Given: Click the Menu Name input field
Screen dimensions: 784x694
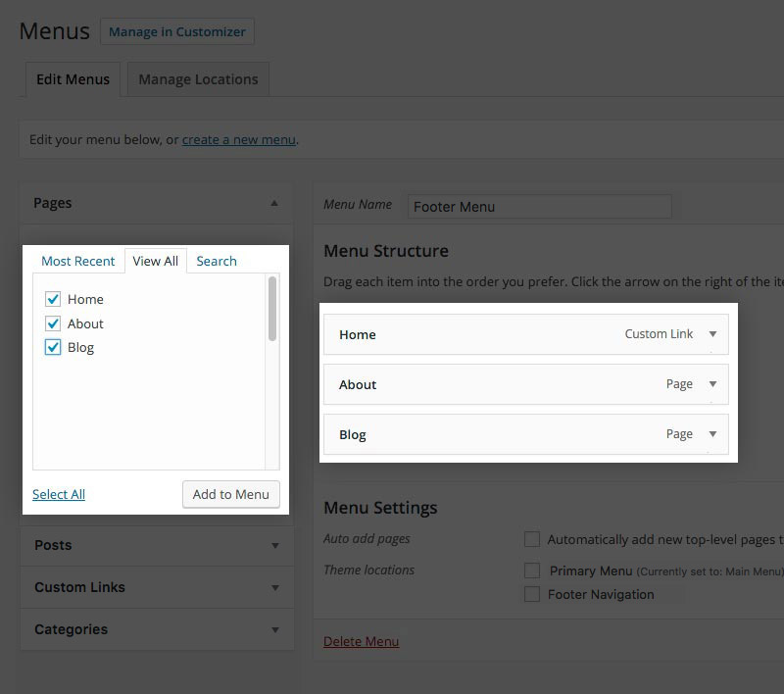Looking at the screenshot, I should (x=539, y=207).
